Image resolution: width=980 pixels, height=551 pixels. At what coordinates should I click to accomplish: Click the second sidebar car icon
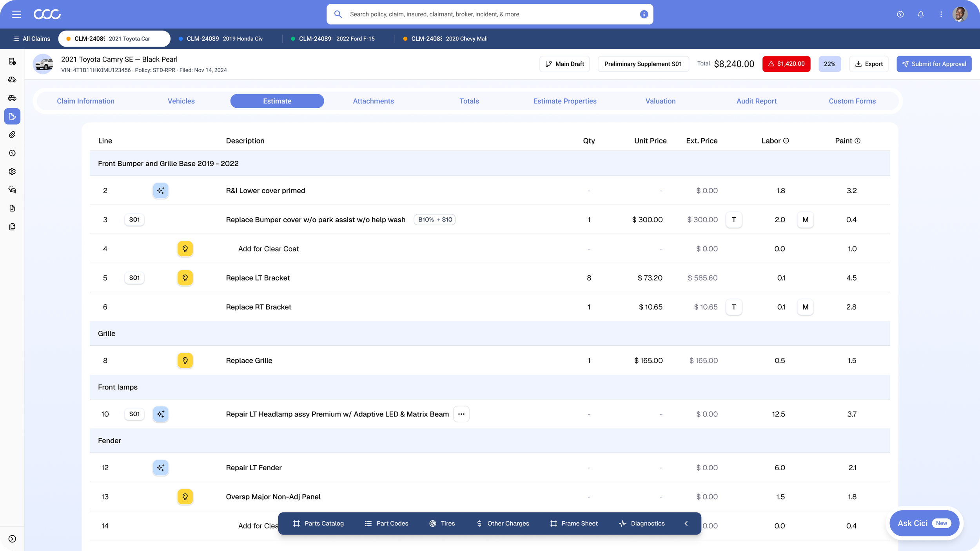coord(12,80)
